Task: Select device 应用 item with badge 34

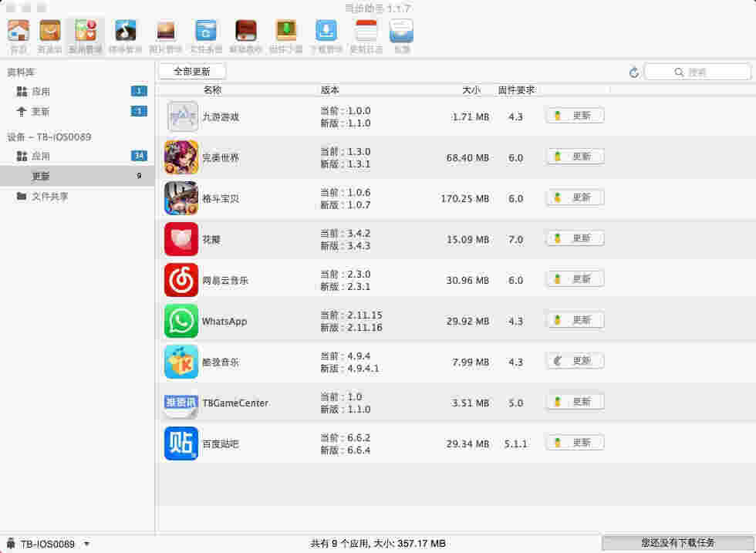Action: (x=77, y=157)
